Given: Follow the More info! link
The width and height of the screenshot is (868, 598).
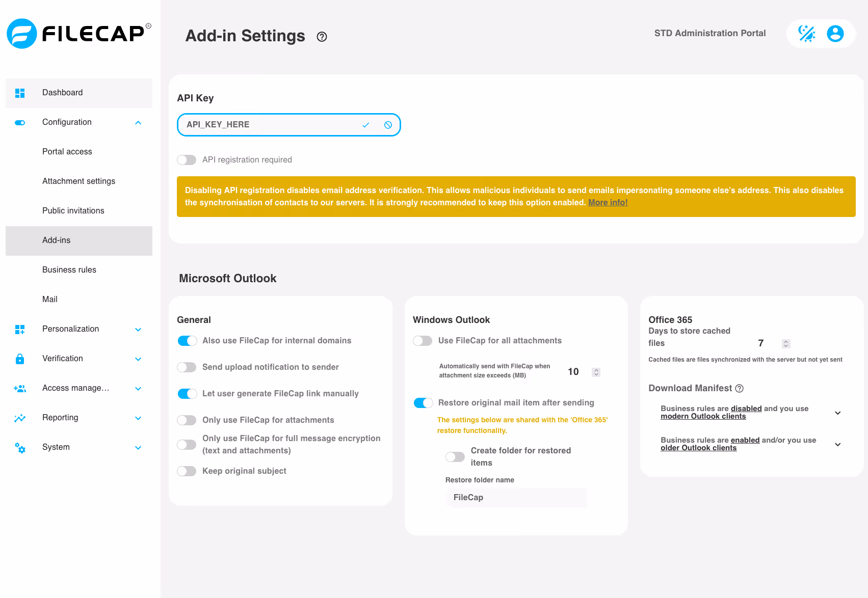Looking at the screenshot, I should [608, 203].
